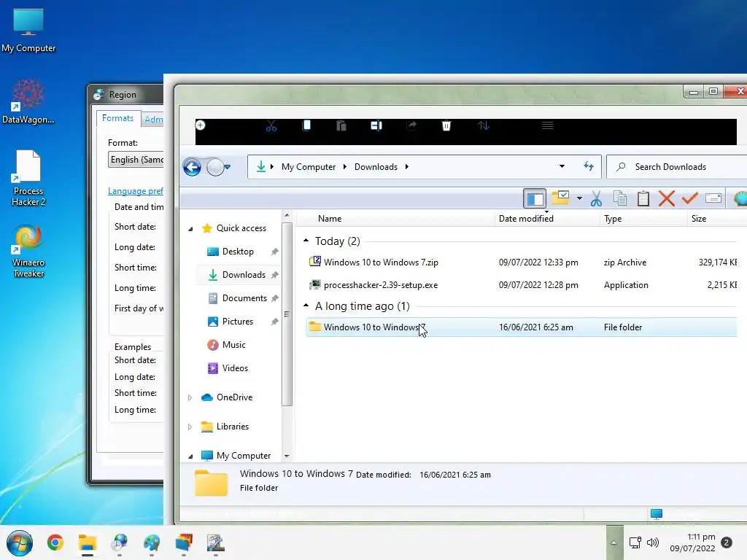Click the New plus icon in the black command bar

coord(201,125)
